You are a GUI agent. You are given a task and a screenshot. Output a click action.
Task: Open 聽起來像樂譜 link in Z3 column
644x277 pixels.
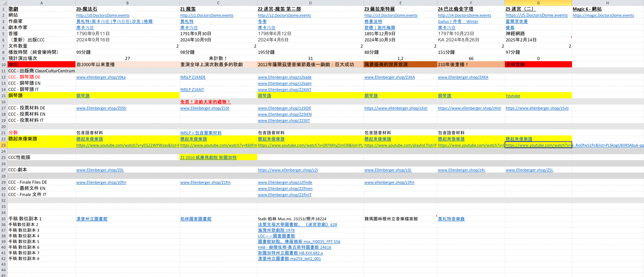tap(378, 139)
